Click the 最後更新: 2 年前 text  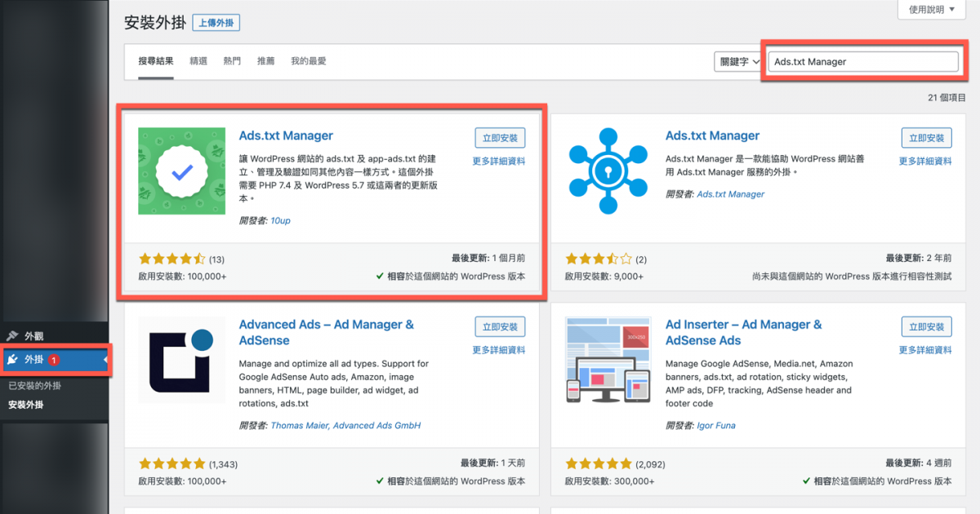(x=919, y=259)
